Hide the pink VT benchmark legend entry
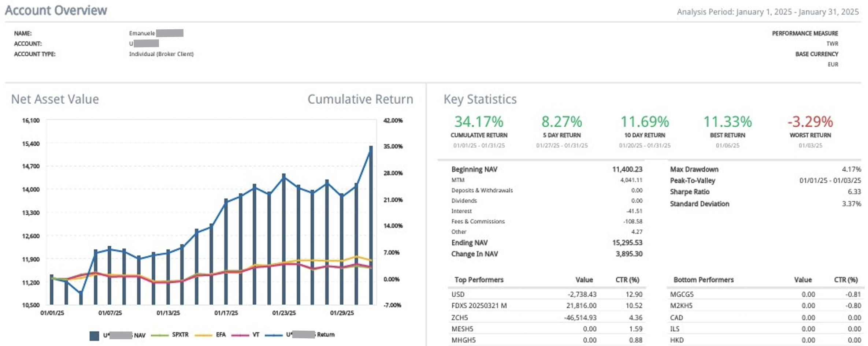Image resolution: width=868 pixels, height=346 pixels. coord(240,335)
